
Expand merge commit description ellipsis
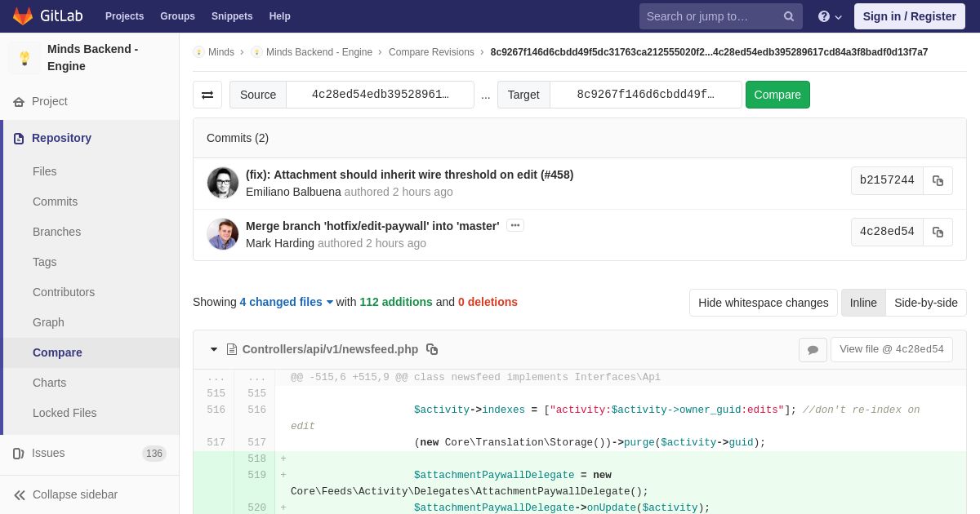[x=515, y=225]
